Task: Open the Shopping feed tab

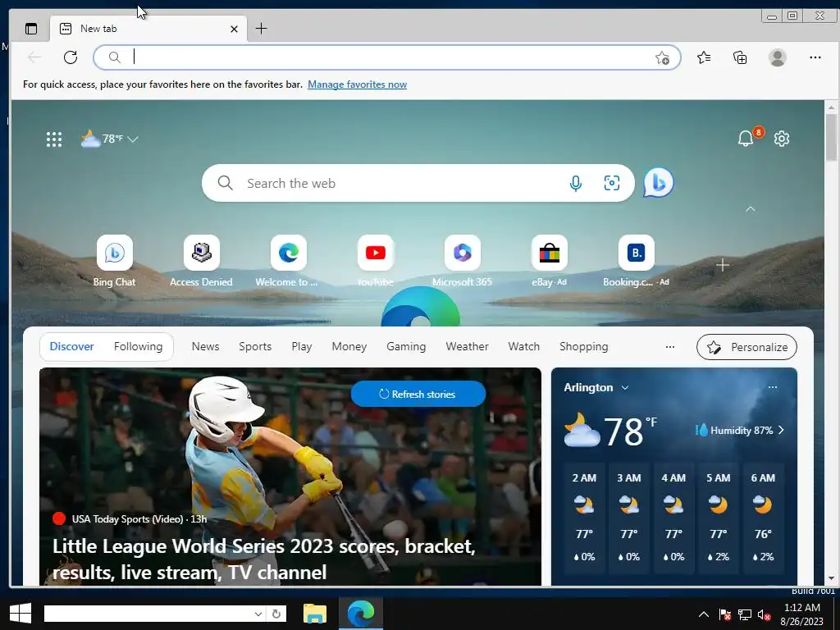Action: pos(584,347)
